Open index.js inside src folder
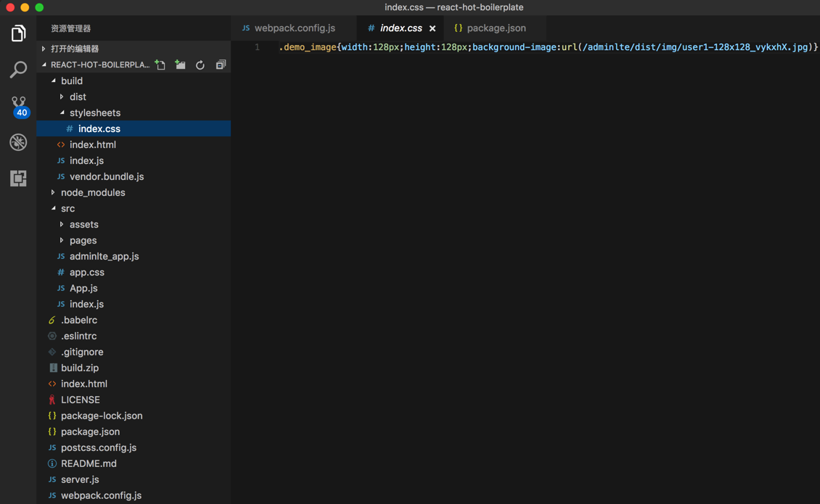Image resolution: width=820 pixels, height=504 pixels. 134,305
